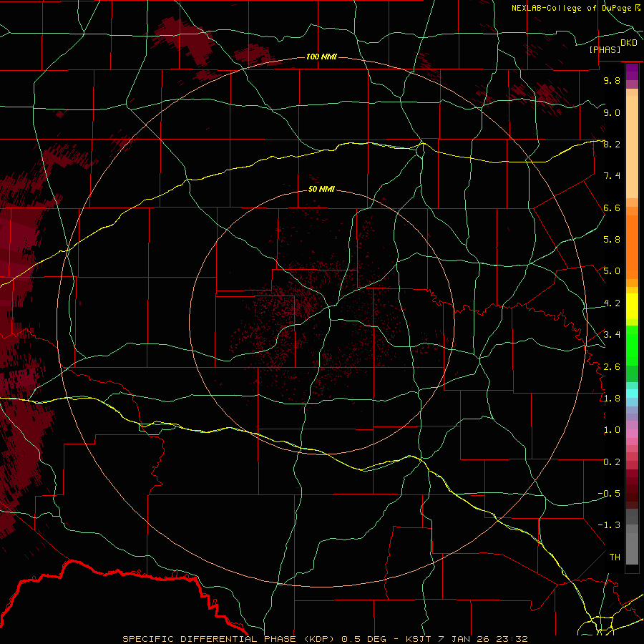The height and width of the screenshot is (644, 644).
Task: Pick the orange swatch of the color bar
Action: pyautogui.click(x=632, y=248)
